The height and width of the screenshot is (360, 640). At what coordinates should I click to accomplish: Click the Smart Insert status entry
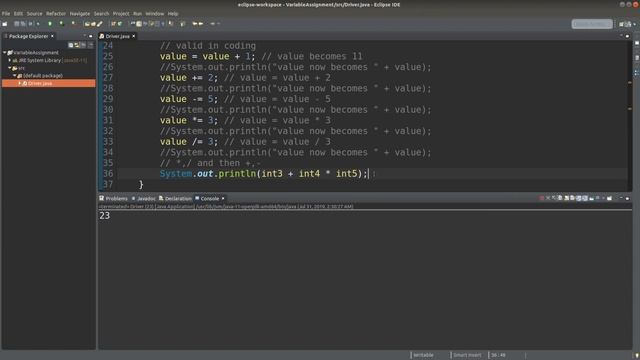click(x=467, y=355)
